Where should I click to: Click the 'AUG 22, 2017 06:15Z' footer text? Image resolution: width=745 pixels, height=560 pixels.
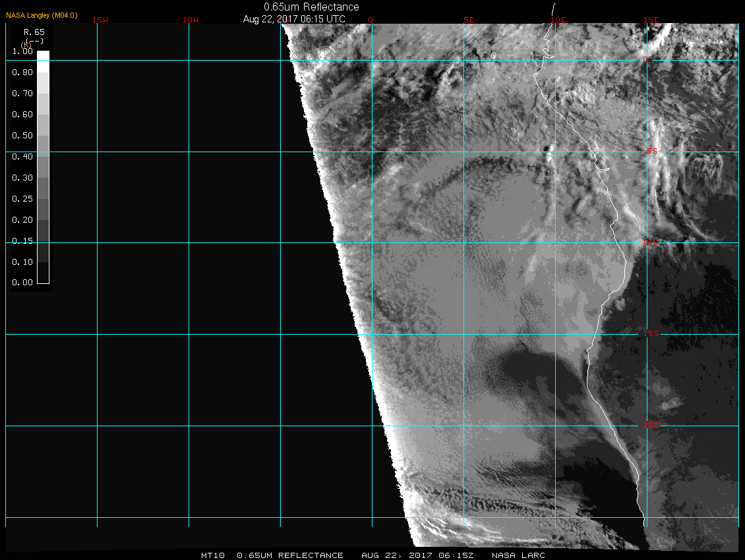coord(417,555)
